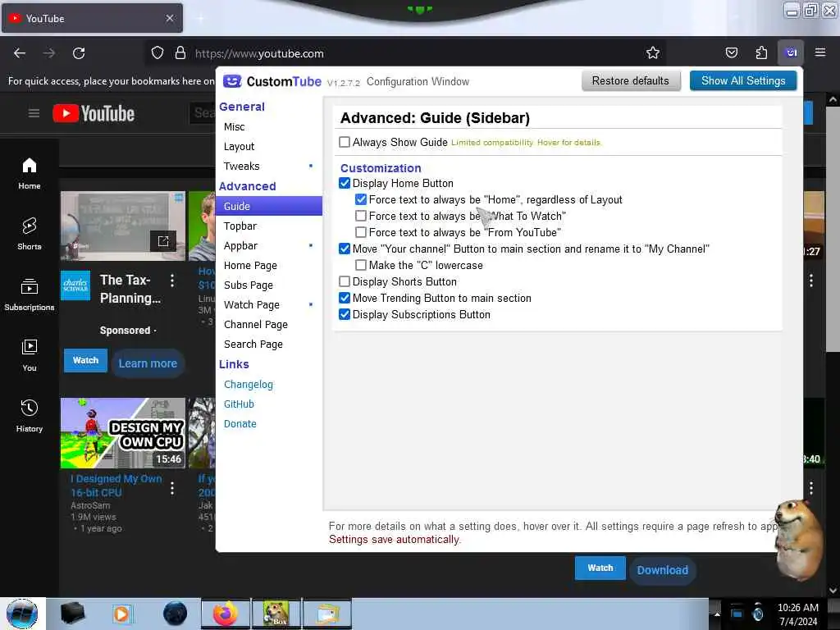The height and width of the screenshot is (630, 840).
Task: Uncheck Display Home Button
Action: 345,183
